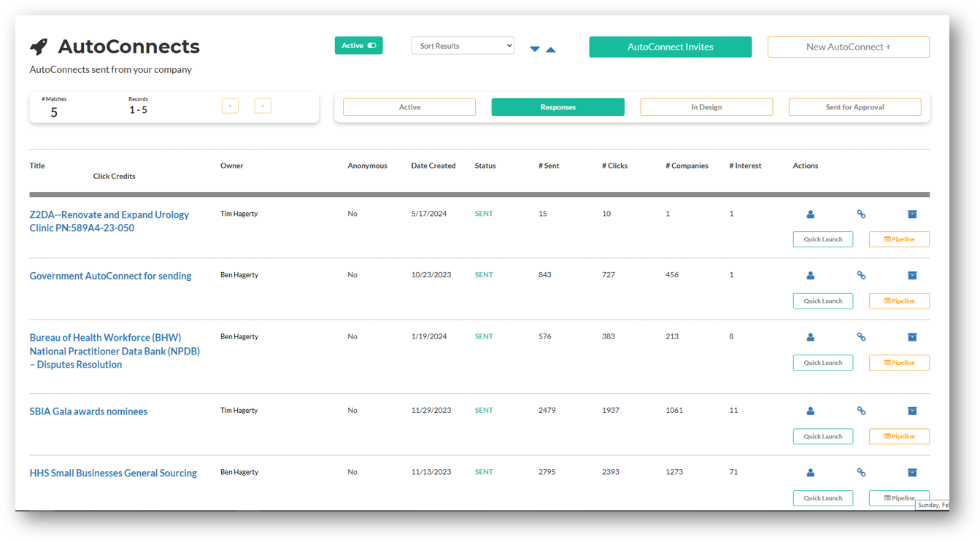Switch to the In Design tab
This screenshot has width=980, height=542.
tap(706, 107)
